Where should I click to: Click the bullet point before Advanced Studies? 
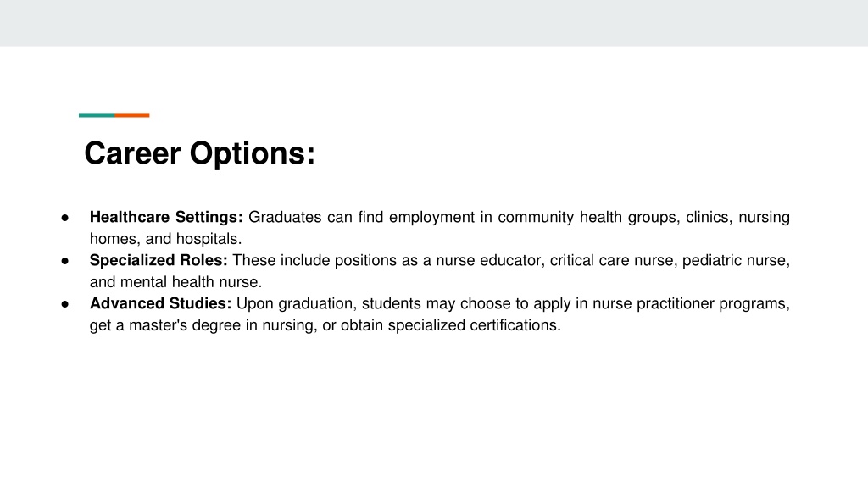65,304
